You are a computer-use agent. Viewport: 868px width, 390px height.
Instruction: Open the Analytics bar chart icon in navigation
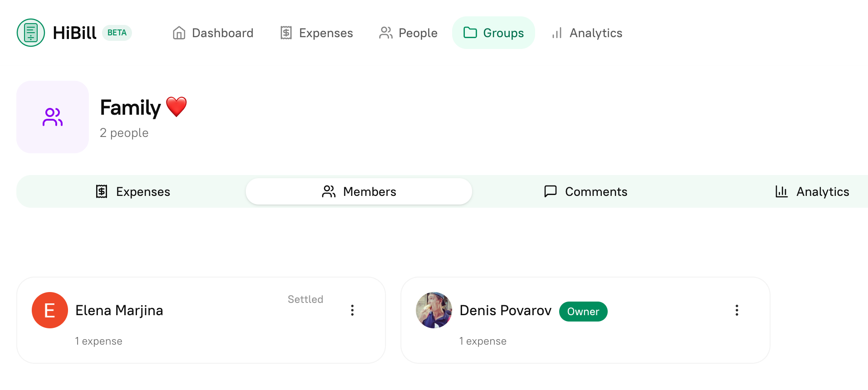tap(556, 33)
